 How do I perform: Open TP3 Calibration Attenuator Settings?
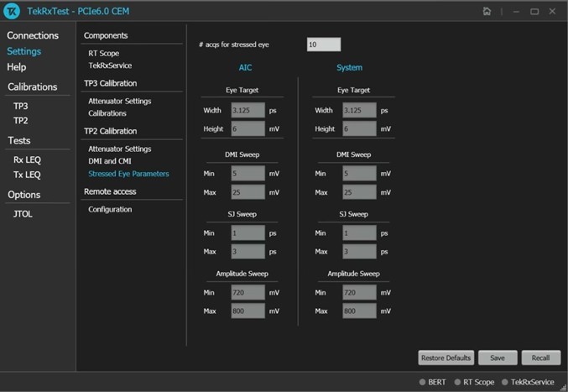click(119, 101)
